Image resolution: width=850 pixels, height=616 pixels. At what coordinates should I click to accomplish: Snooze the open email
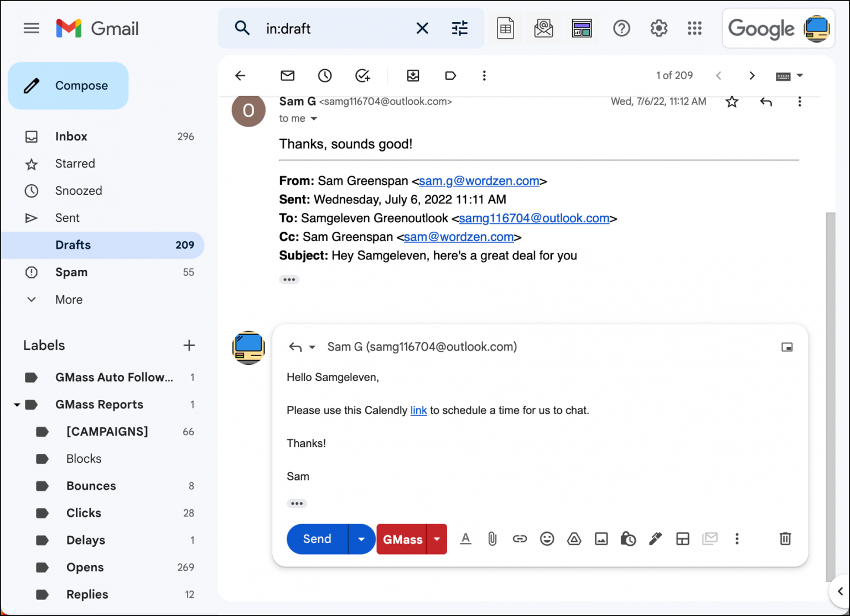pos(325,76)
